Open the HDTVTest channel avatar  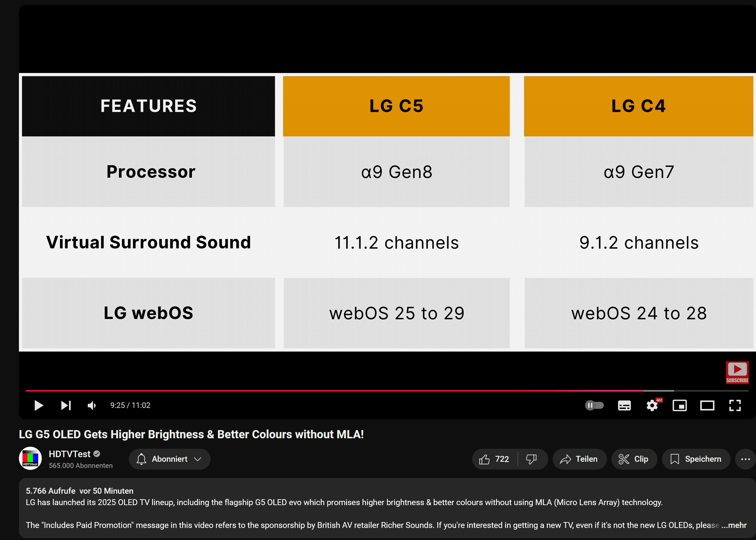click(30, 458)
